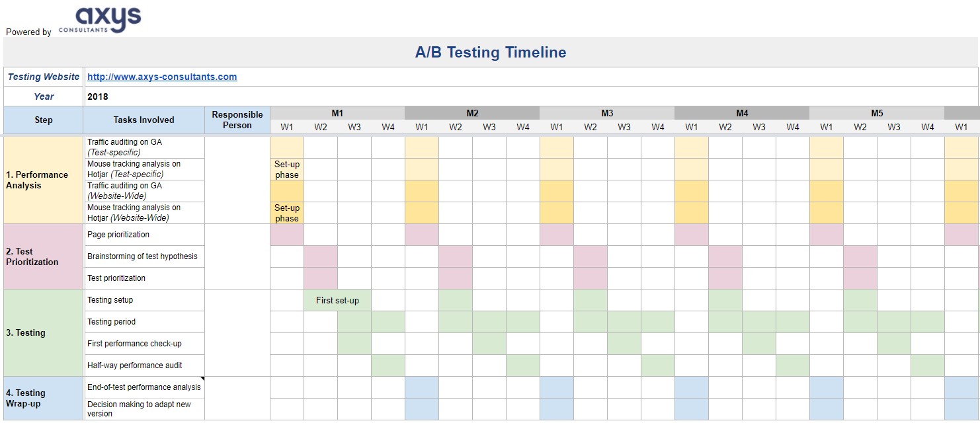Click the Responsible Person header cell
This screenshot has height=425, width=980.
coord(237,120)
